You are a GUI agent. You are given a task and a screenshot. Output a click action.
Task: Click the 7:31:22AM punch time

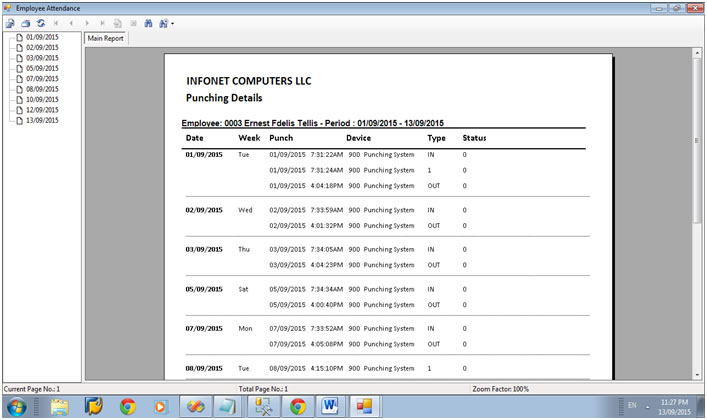pos(326,155)
